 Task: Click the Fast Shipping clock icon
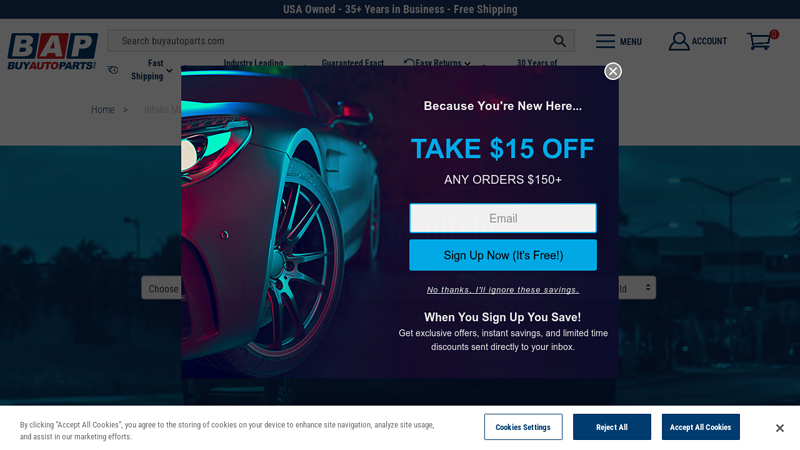click(x=113, y=70)
